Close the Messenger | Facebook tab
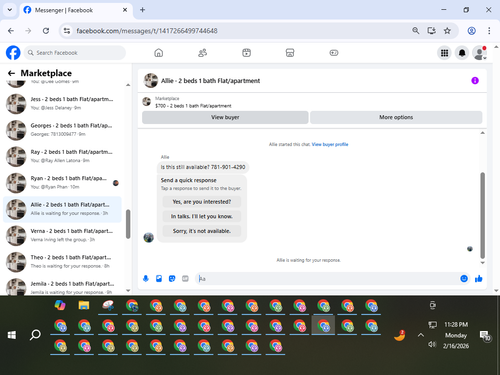This screenshot has width=500, height=375. pyautogui.click(x=125, y=10)
